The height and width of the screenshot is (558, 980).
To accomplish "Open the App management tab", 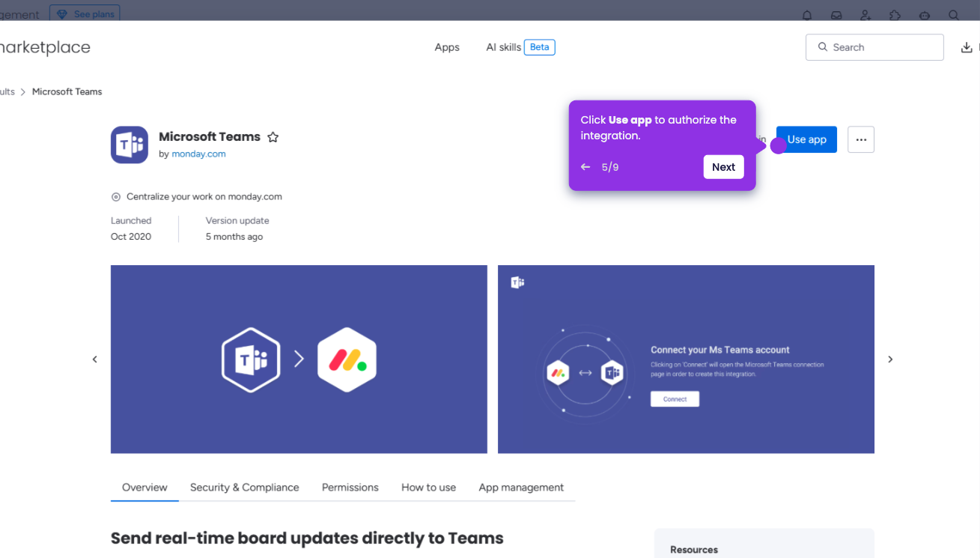I will (521, 488).
